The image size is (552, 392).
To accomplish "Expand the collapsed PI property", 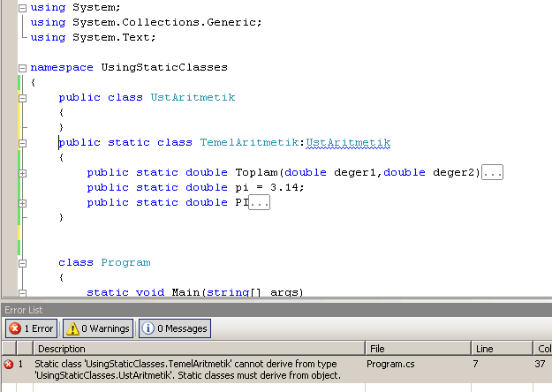I will click(x=22, y=202).
